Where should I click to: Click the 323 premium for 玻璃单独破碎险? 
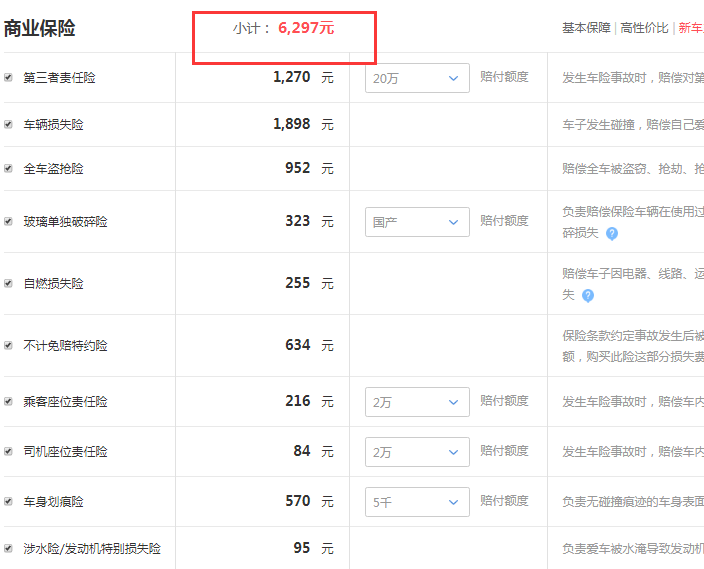[x=298, y=221]
